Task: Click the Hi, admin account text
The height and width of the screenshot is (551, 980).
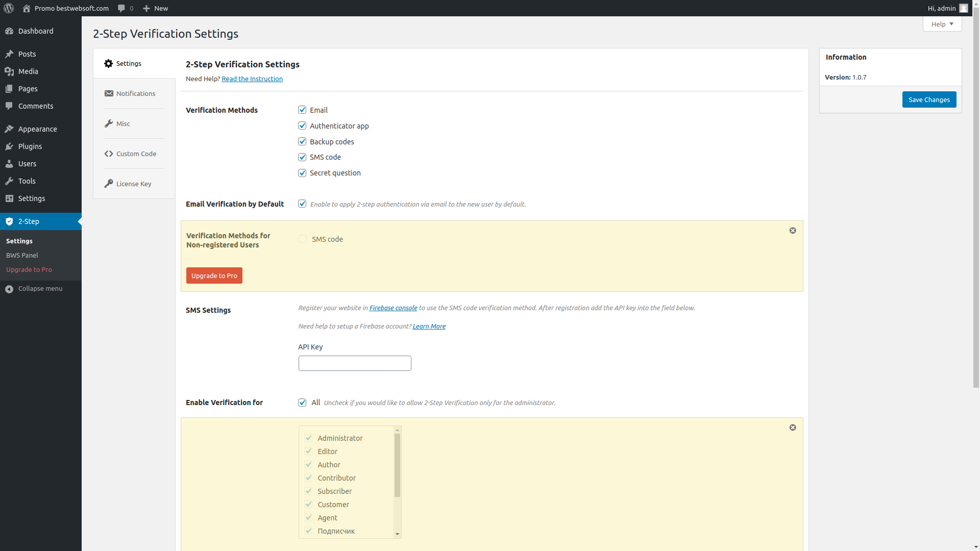Action: pyautogui.click(x=942, y=8)
